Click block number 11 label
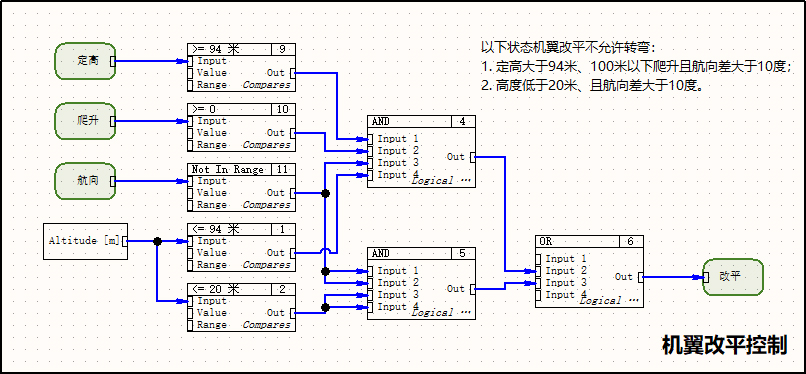Image resolution: width=806 pixels, height=374 pixels. click(x=282, y=170)
